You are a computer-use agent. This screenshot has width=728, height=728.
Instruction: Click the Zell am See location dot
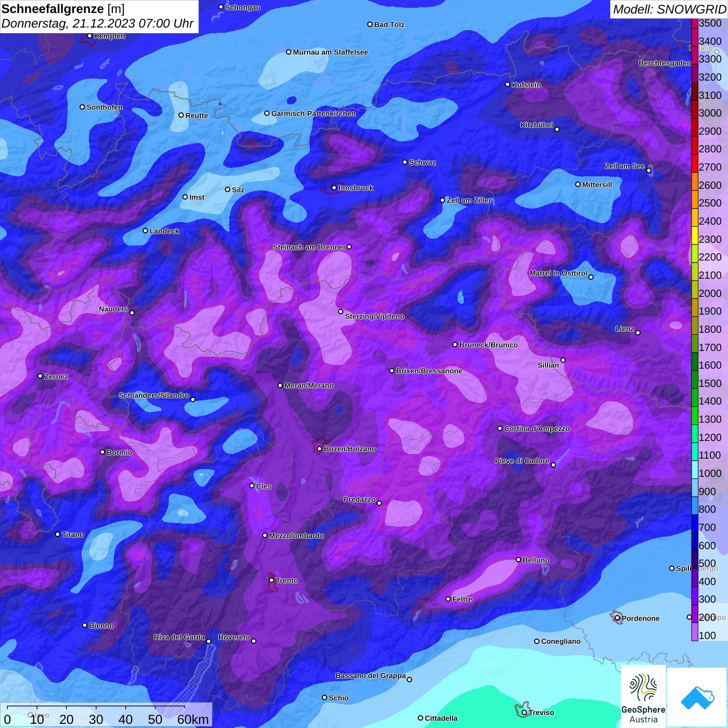(x=649, y=171)
